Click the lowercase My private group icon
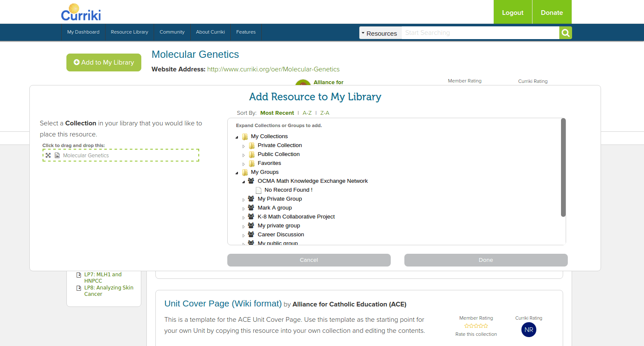 click(251, 225)
